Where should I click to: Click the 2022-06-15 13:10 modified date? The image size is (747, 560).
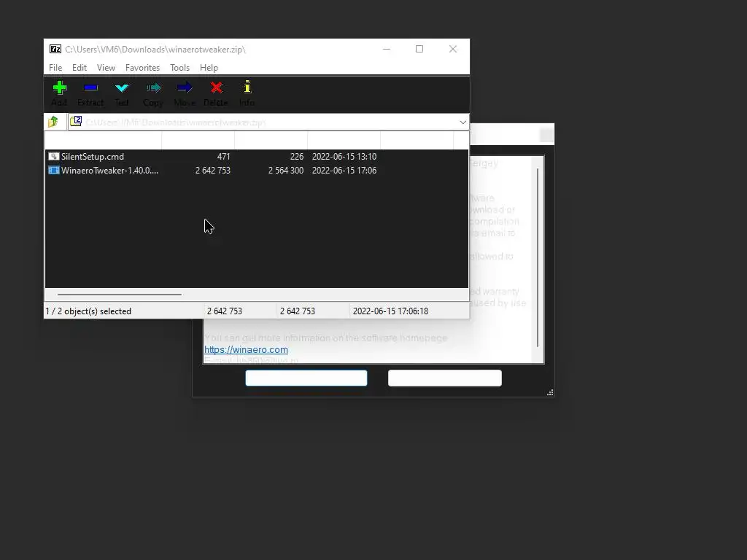[x=344, y=157]
